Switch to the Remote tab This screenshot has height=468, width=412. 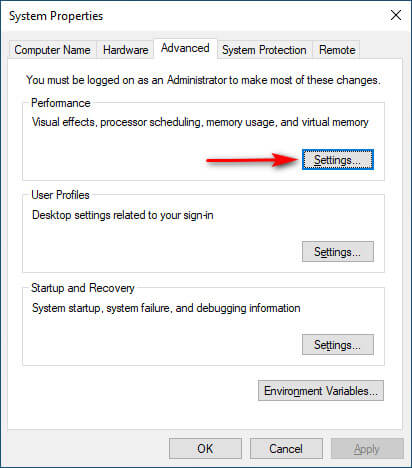point(337,50)
